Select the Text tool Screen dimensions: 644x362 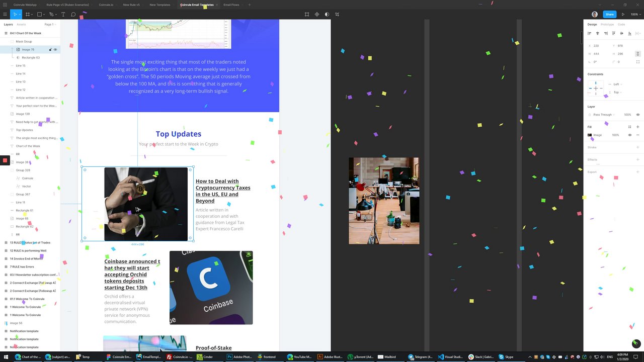[63, 14]
